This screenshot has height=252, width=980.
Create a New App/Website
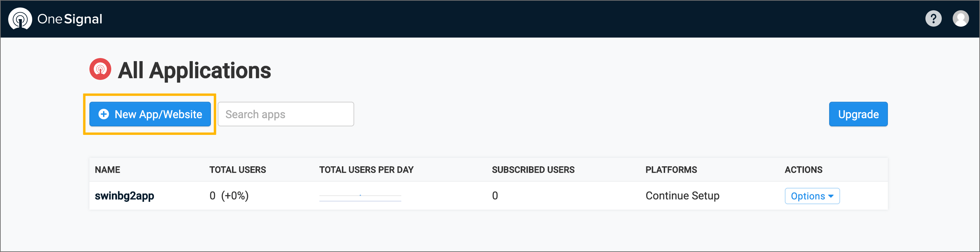coord(150,114)
